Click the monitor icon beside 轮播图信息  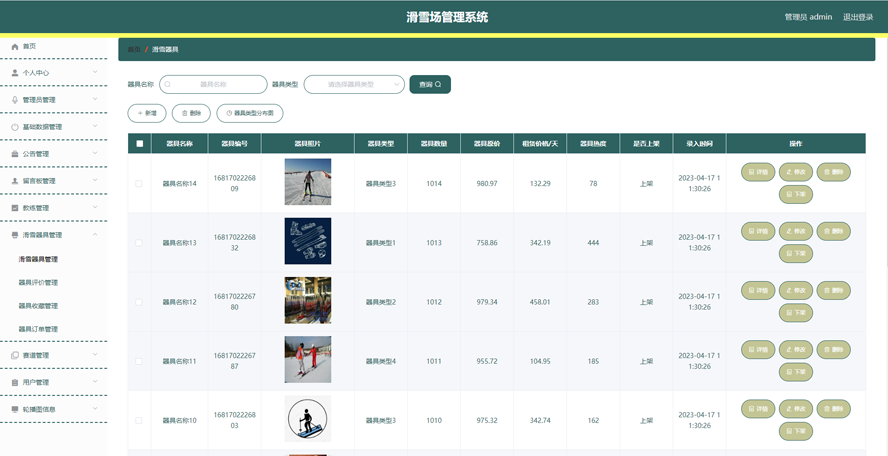coord(15,409)
